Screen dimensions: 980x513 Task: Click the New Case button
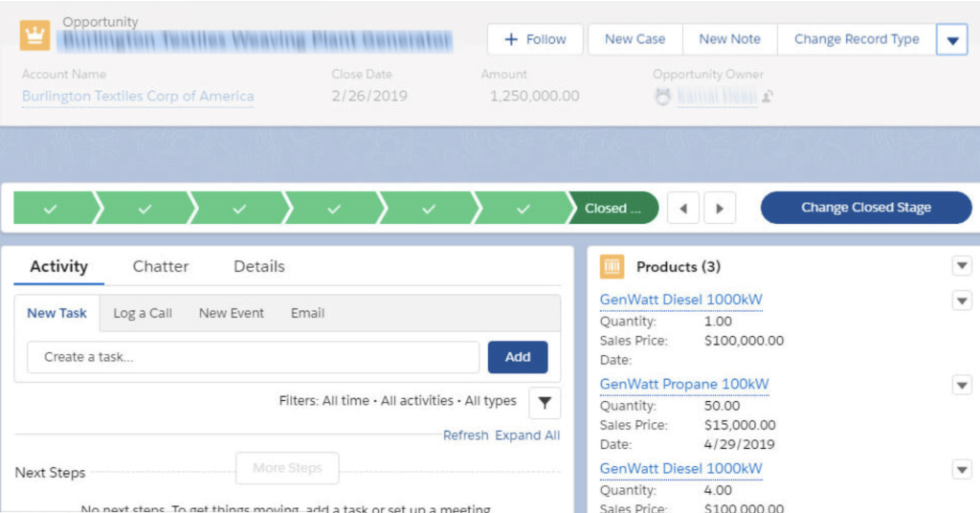pyautogui.click(x=635, y=39)
